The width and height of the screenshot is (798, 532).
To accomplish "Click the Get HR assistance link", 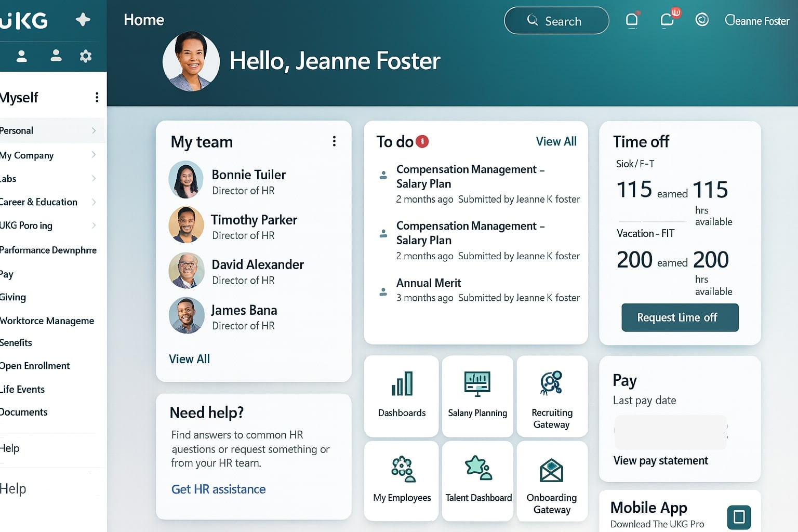I will (x=218, y=489).
